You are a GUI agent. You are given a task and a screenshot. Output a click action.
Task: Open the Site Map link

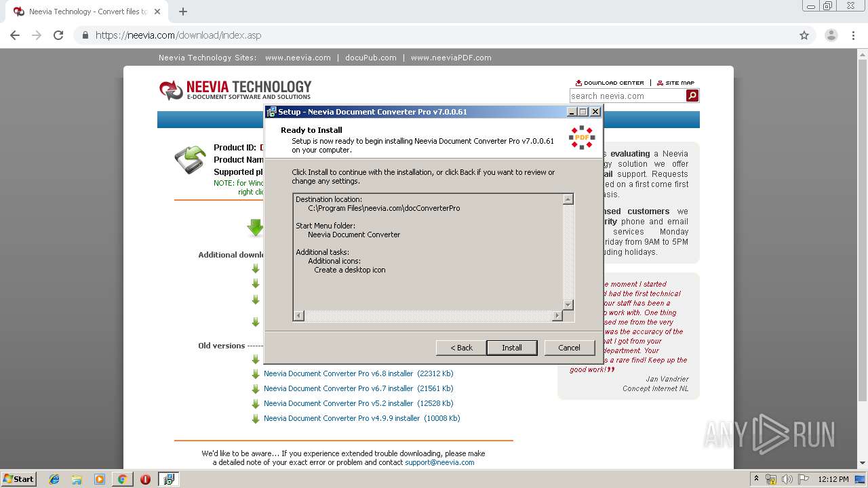pos(675,83)
